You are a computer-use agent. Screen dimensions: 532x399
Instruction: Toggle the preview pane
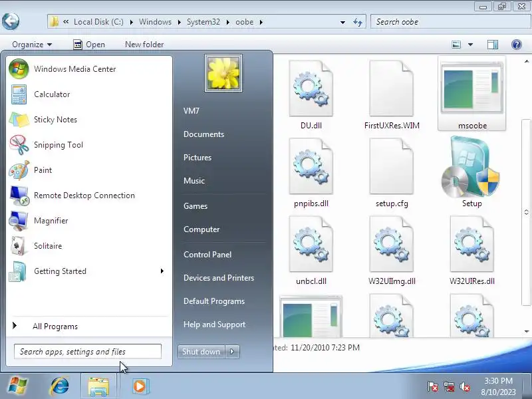coord(493,45)
